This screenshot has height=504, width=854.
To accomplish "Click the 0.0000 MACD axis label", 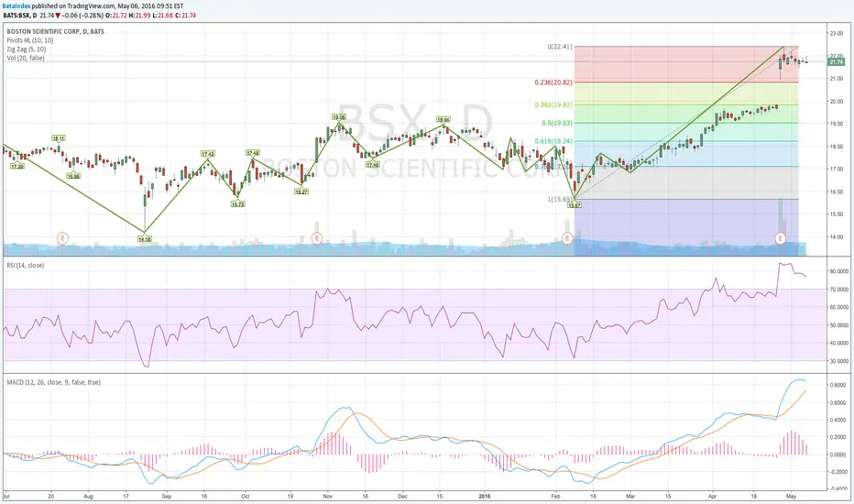I will (x=838, y=455).
